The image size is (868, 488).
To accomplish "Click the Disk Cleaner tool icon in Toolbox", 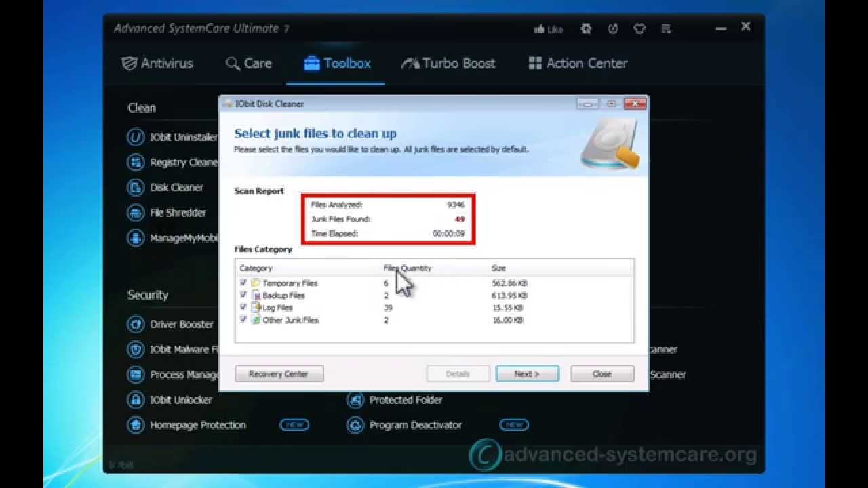I will pyautogui.click(x=136, y=188).
